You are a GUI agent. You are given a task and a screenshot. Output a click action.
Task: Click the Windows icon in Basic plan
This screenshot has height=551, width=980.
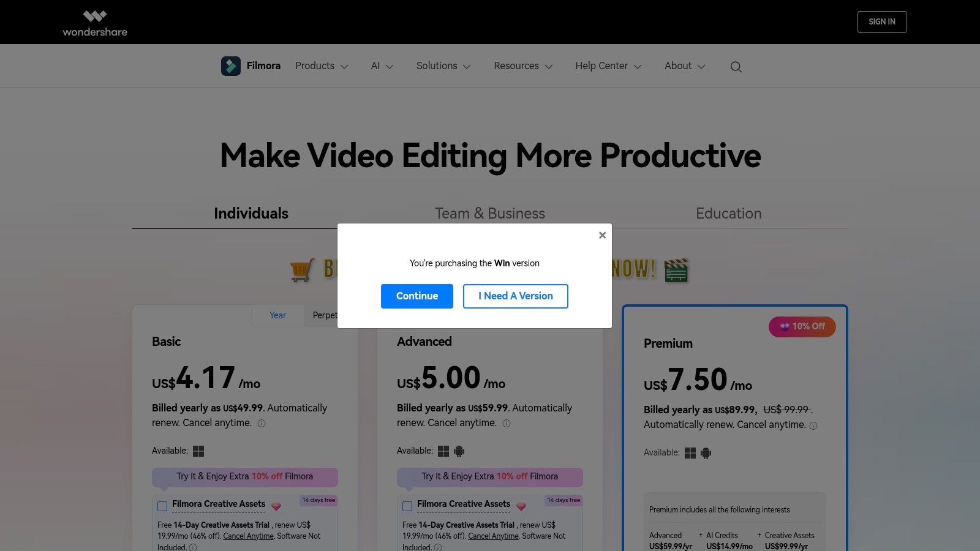point(198,451)
